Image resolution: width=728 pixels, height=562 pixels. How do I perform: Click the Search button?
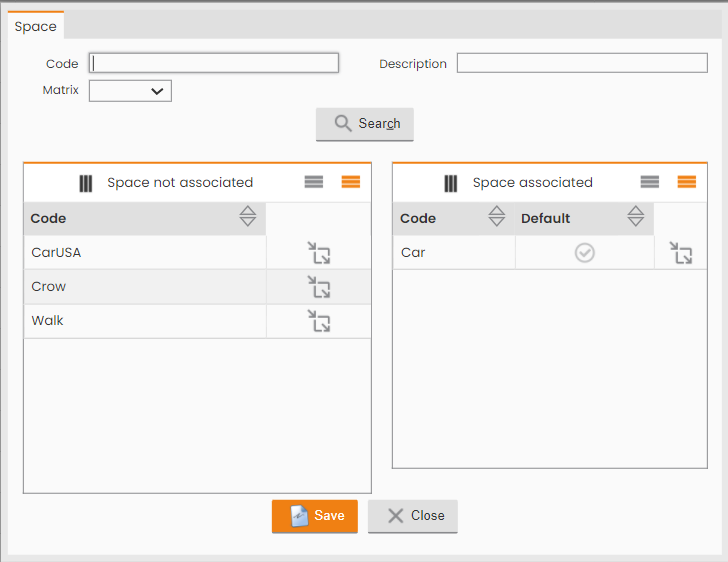[x=364, y=124]
